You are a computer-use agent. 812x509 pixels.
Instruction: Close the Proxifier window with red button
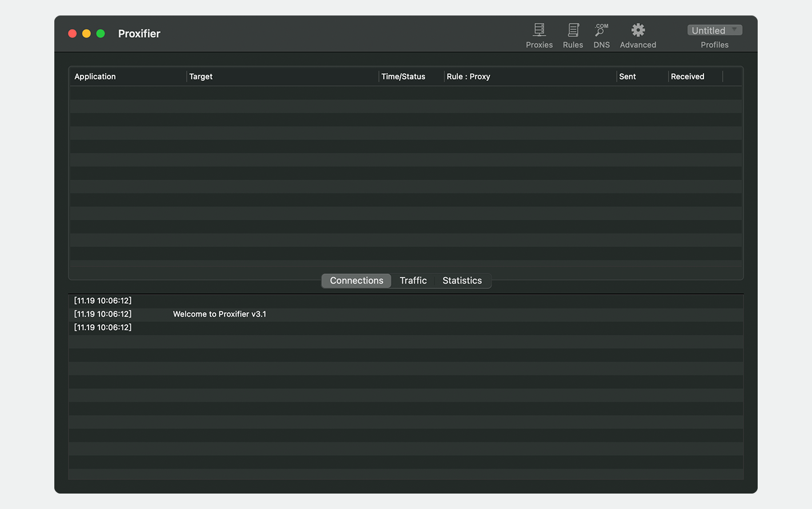click(x=73, y=34)
